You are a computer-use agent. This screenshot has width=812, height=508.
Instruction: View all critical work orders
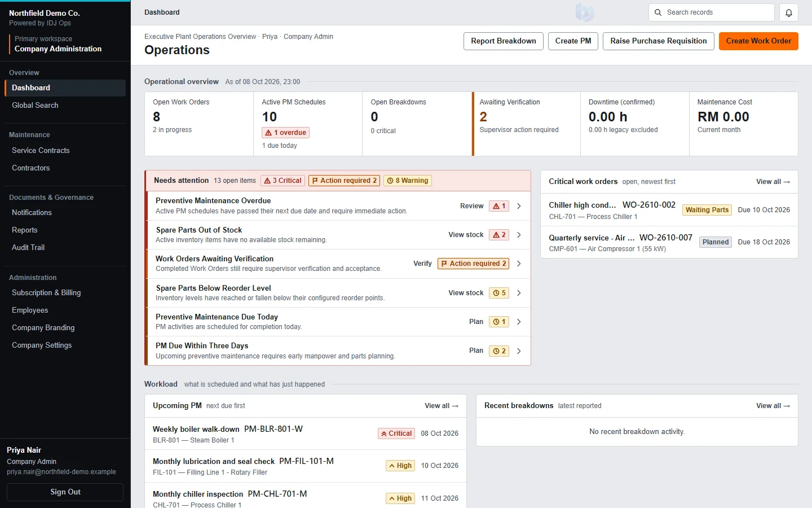[x=773, y=182]
